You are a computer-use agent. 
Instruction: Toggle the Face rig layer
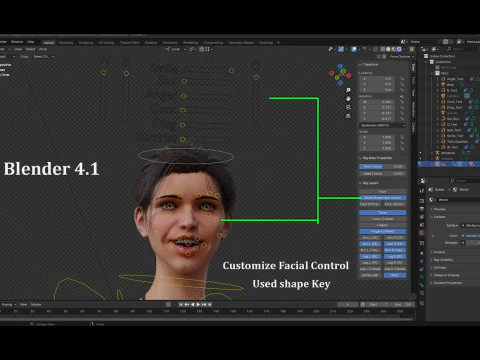pyautogui.click(x=383, y=191)
